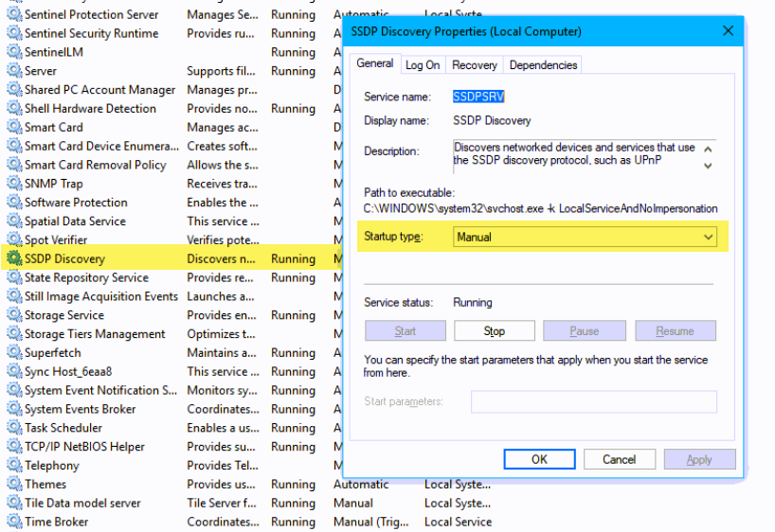Click the SNMP Trap service gear icon

(14, 184)
